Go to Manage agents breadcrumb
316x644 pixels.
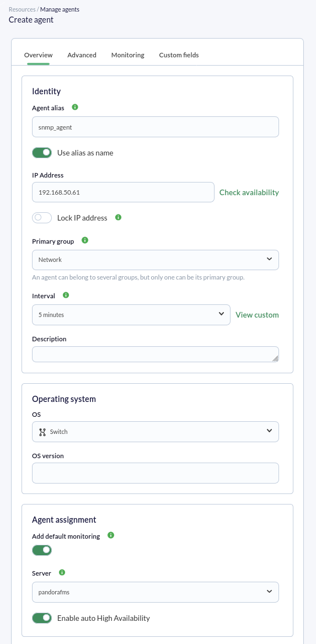coord(60,9)
